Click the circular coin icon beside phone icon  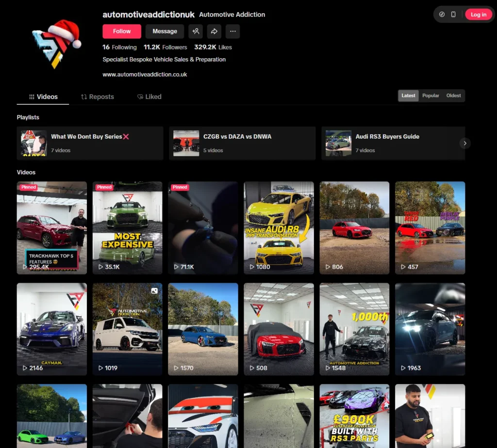[x=442, y=15]
